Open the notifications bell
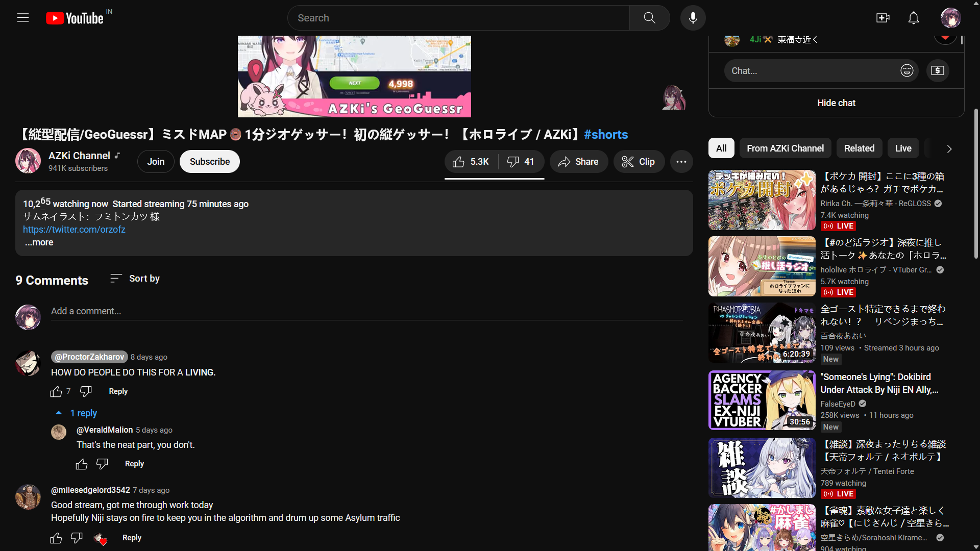Image resolution: width=980 pixels, height=551 pixels. [x=913, y=18]
